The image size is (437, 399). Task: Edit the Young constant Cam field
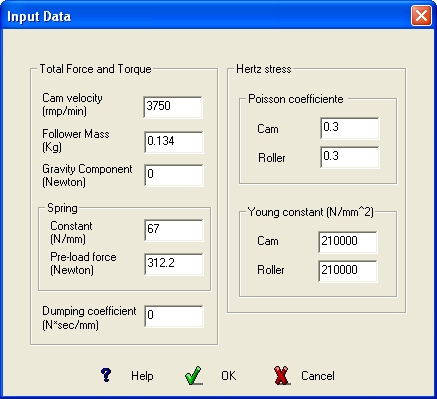(348, 242)
